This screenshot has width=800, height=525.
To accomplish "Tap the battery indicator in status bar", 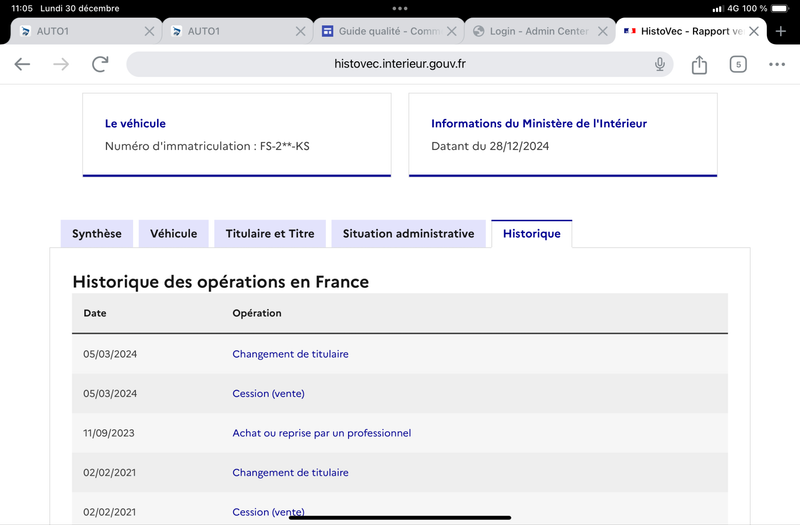I will pyautogui.click(x=780, y=8).
